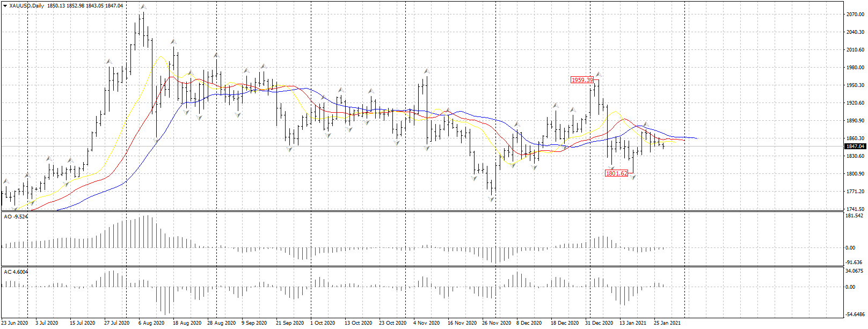868x329 pixels.
Task: Click the blue moving average line's right end
Action: [696, 138]
